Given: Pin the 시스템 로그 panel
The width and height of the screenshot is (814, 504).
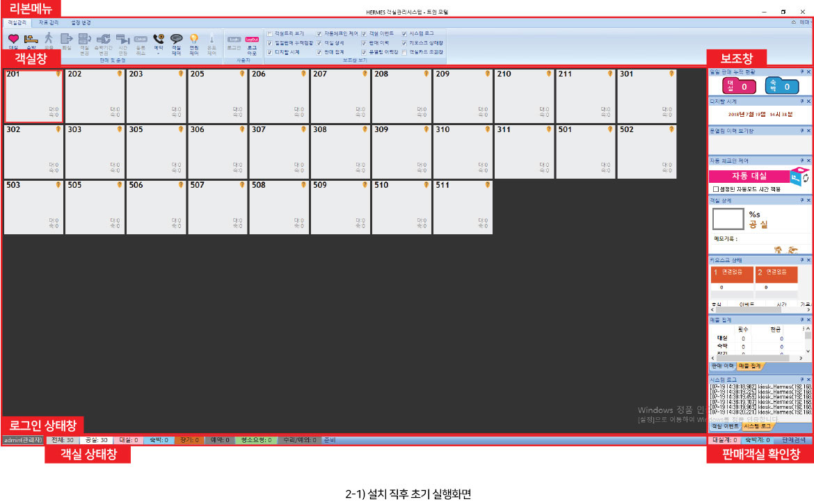Looking at the screenshot, I should pyautogui.click(x=801, y=380).
